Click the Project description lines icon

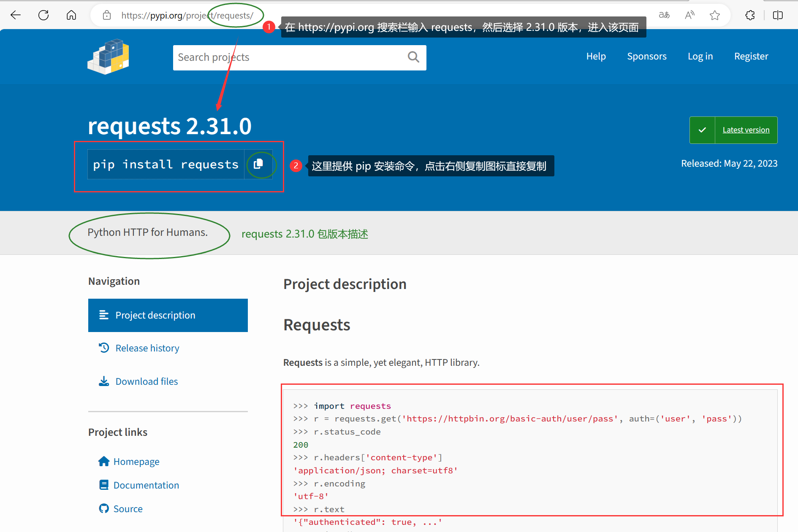click(x=104, y=315)
